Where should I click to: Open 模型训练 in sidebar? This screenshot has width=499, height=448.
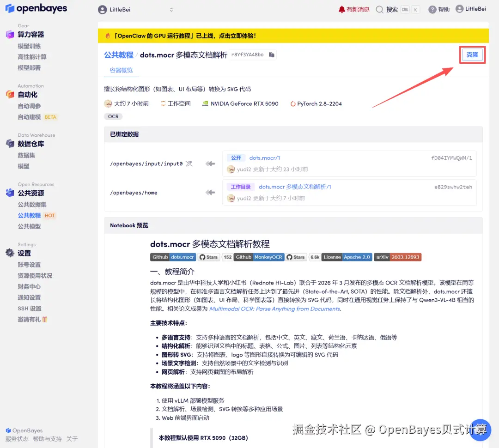(x=29, y=46)
